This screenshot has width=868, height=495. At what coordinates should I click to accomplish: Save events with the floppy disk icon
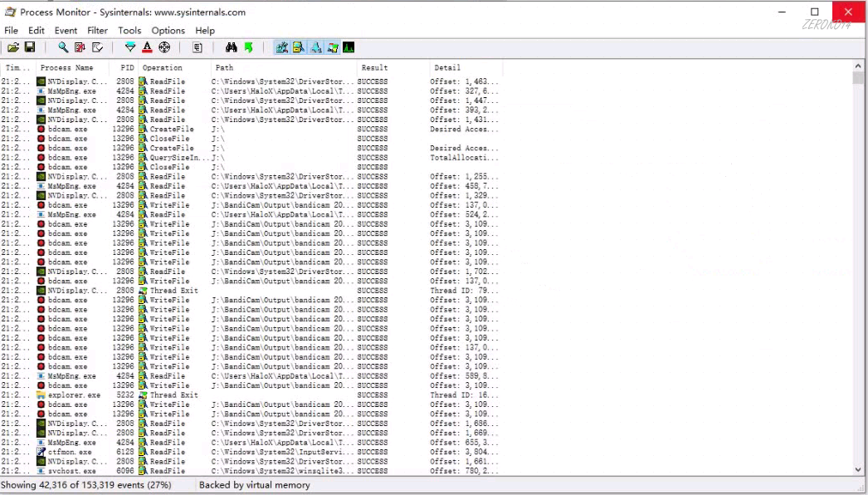coord(30,47)
